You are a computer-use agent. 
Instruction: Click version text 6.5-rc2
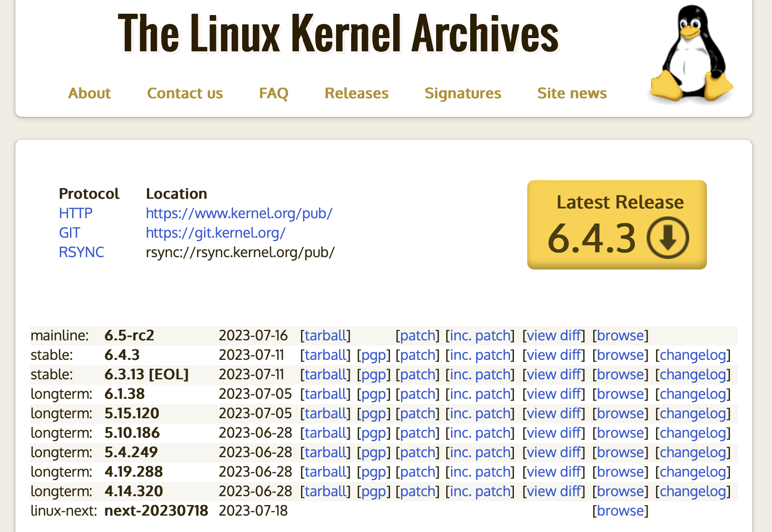129,335
